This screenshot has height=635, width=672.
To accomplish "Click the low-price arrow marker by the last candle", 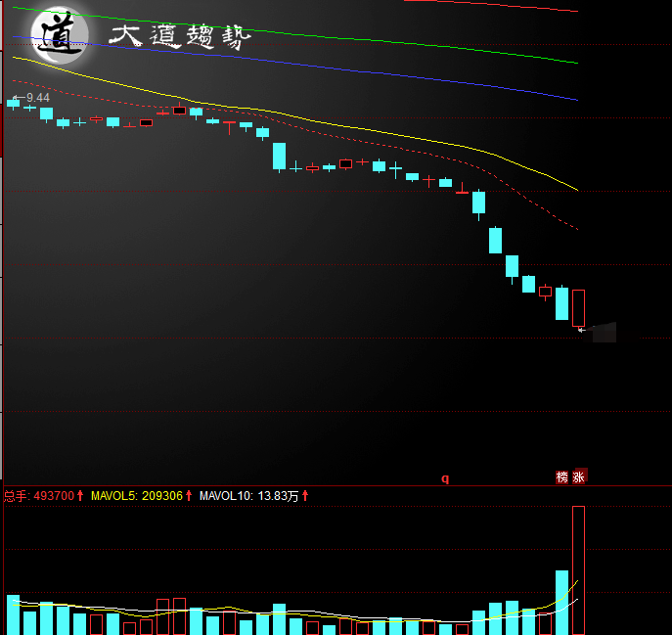I will pos(581,330).
